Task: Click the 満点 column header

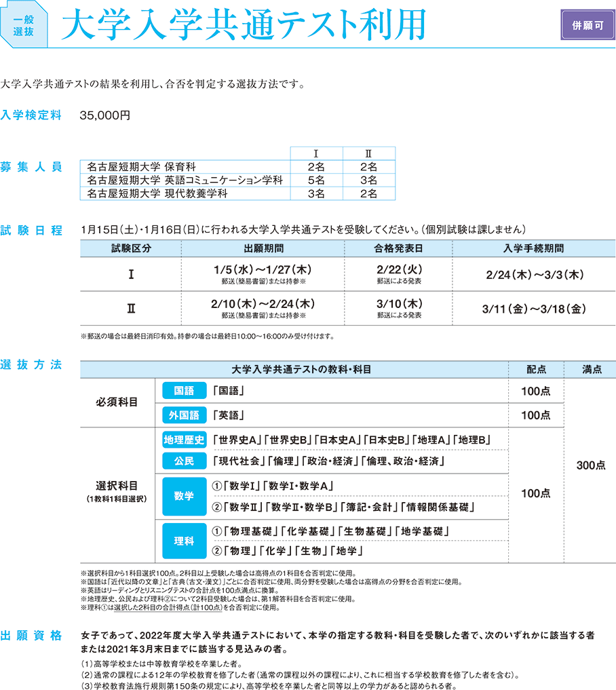Action: (592, 369)
